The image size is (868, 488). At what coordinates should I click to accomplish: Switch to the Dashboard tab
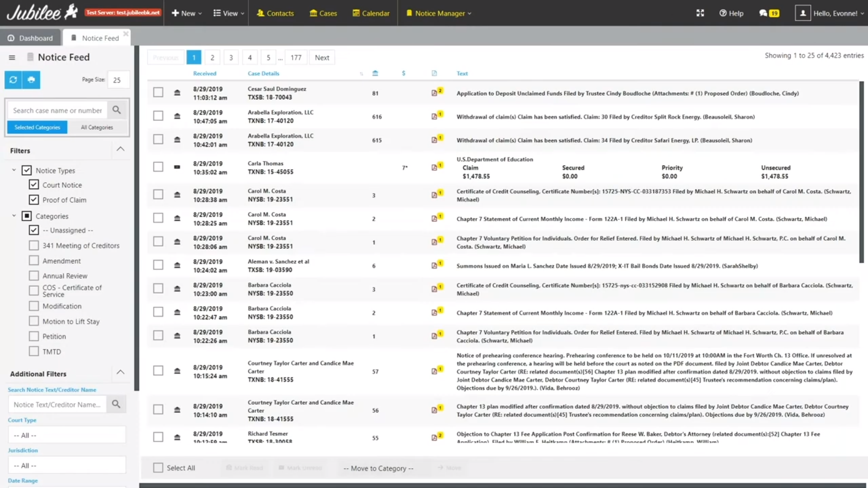31,38
